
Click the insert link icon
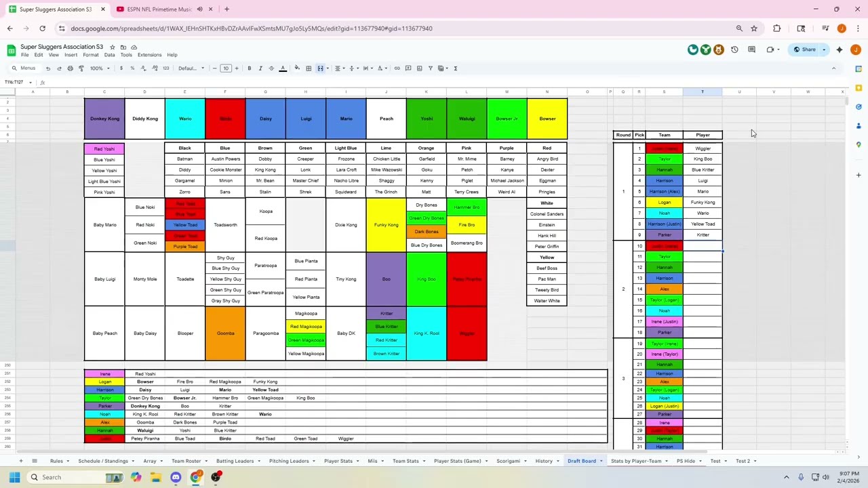tap(397, 68)
